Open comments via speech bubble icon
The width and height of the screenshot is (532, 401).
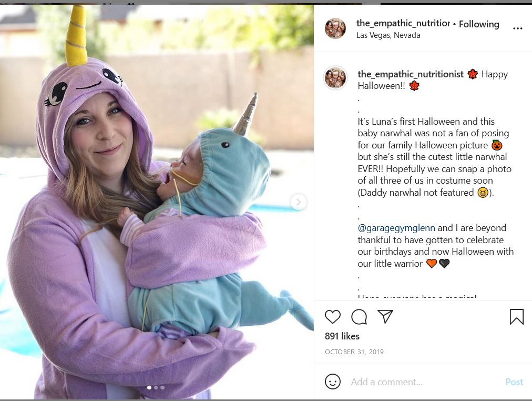[359, 317]
